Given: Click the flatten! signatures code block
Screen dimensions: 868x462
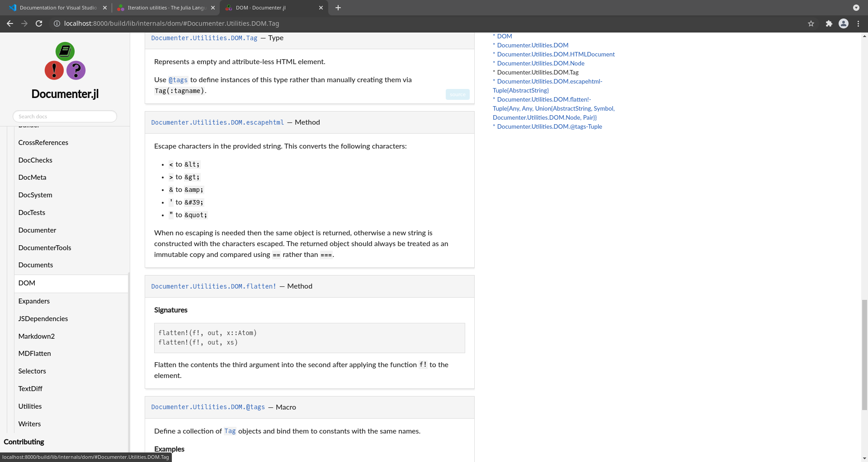Looking at the screenshot, I should (x=310, y=338).
